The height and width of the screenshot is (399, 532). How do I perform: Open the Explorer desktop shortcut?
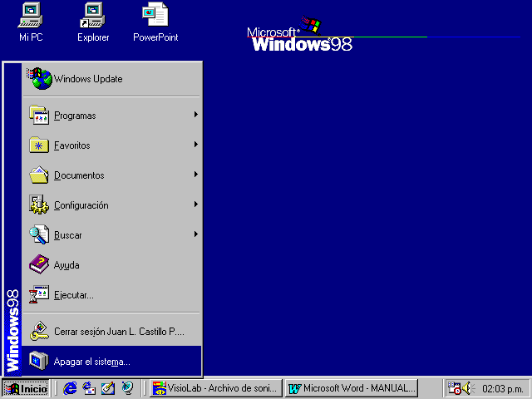pyautogui.click(x=93, y=16)
